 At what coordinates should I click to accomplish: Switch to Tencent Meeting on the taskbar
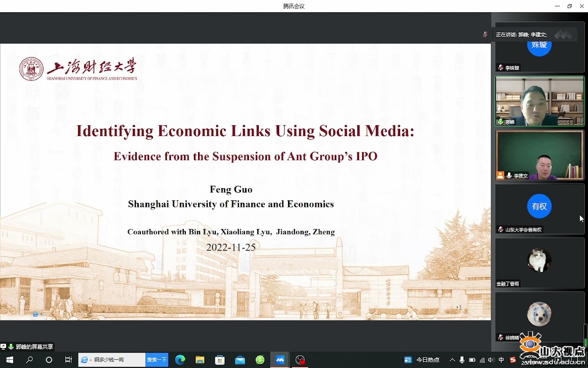tap(280, 360)
